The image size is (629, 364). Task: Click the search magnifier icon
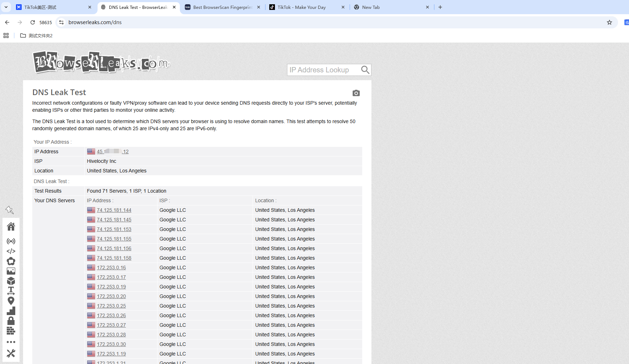click(x=365, y=70)
